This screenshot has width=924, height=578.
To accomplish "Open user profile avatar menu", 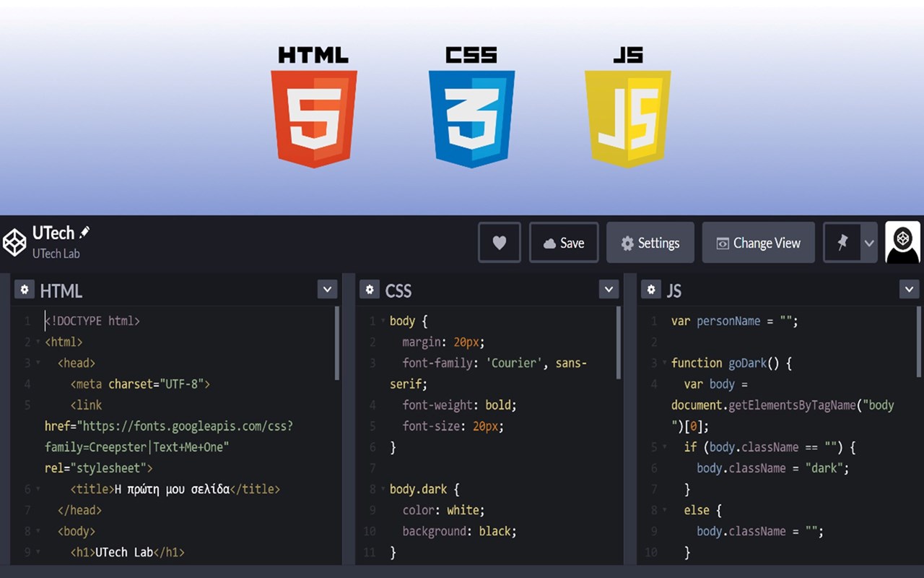I will pyautogui.click(x=902, y=242).
